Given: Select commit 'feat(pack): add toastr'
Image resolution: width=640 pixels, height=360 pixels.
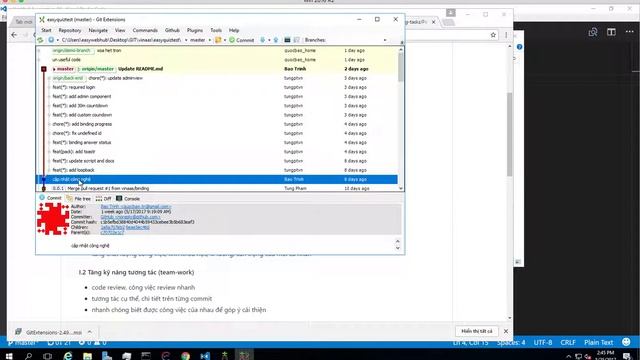Looking at the screenshot, I should click(x=217, y=152).
